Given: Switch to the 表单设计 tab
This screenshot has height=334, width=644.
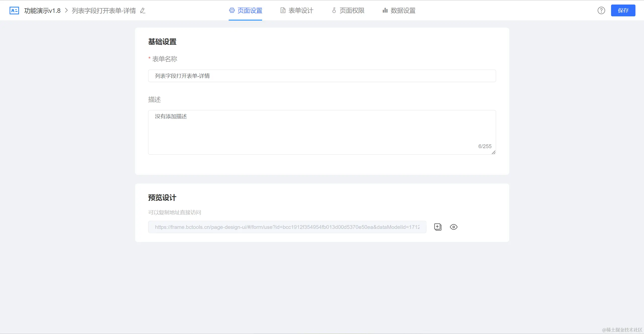Looking at the screenshot, I should click(x=301, y=11).
